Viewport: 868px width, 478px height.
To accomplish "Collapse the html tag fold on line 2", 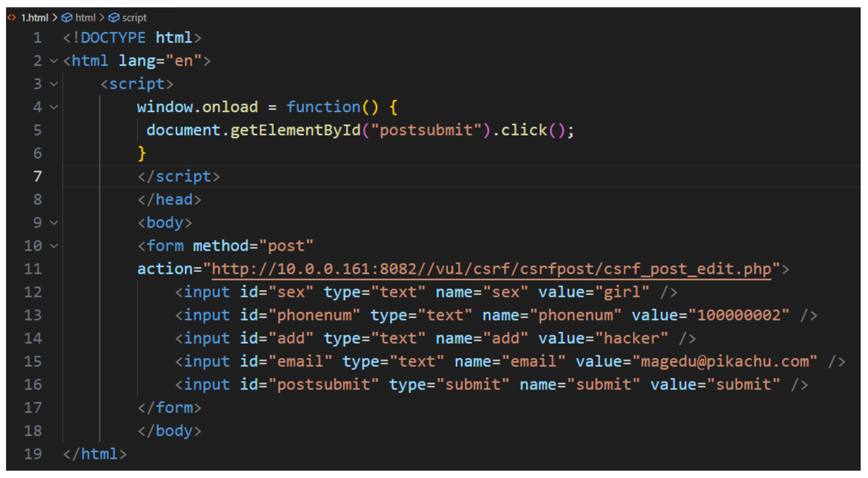I will 54,61.
